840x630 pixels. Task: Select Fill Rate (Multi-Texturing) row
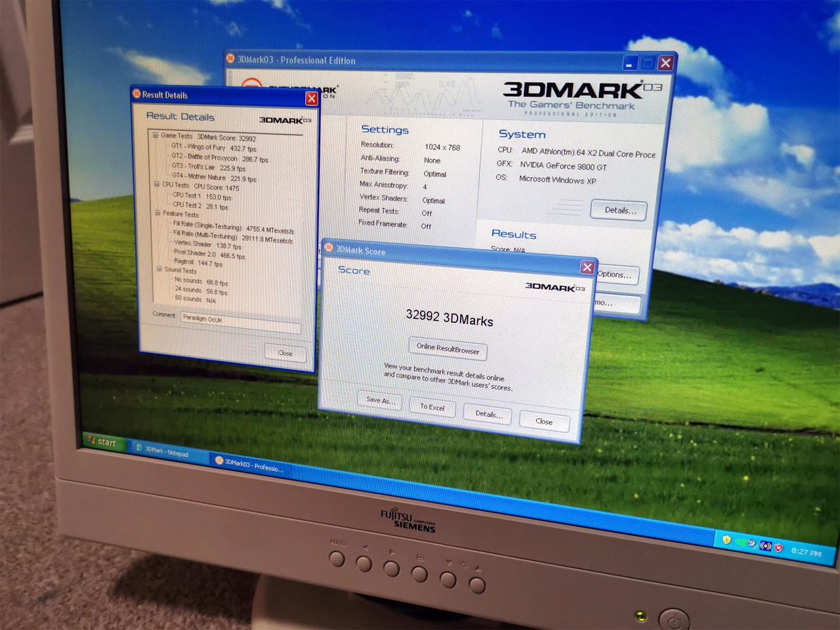(233, 238)
